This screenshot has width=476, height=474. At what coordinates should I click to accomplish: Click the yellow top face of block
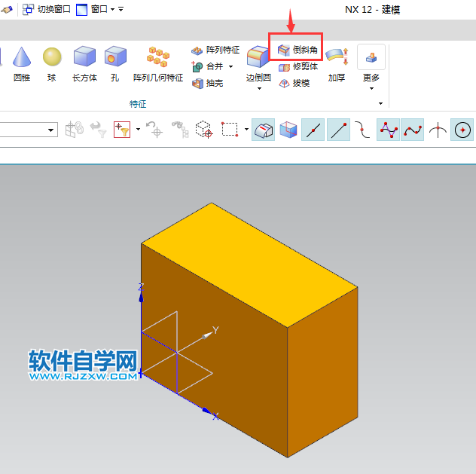249,265
